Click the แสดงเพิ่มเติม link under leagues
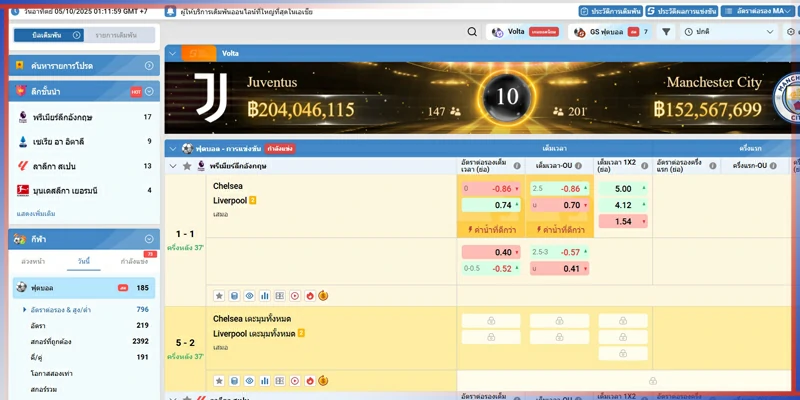This screenshot has height=400, width=800. click(x=36, y=213)
